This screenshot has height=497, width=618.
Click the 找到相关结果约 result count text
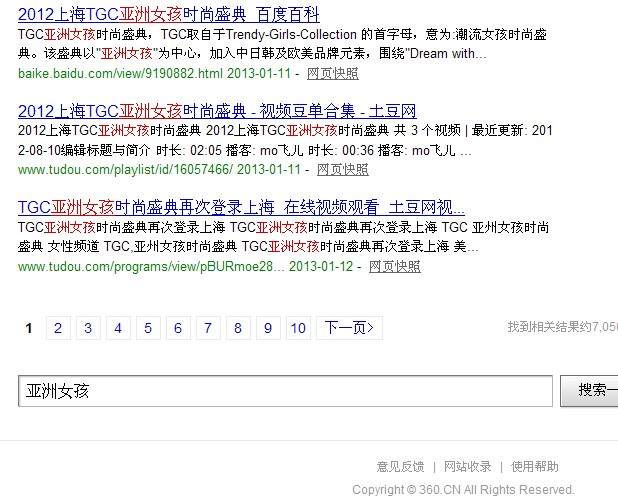pos(562,327)
